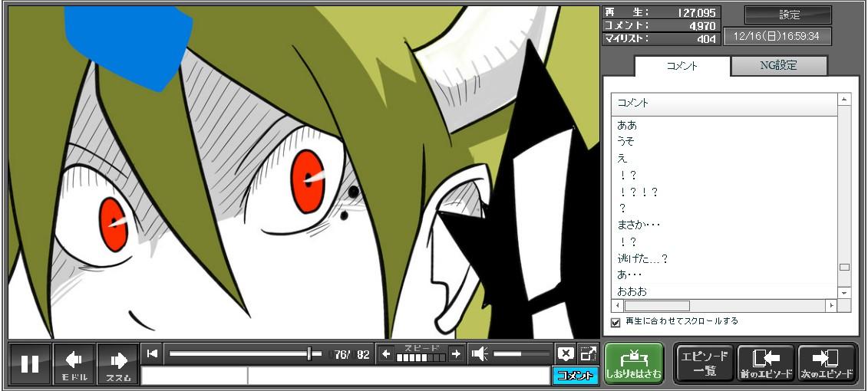Screen dimensions: 868x391
Task: Open the episode list (エピソード一覧)
Action: tap(704, 363)
